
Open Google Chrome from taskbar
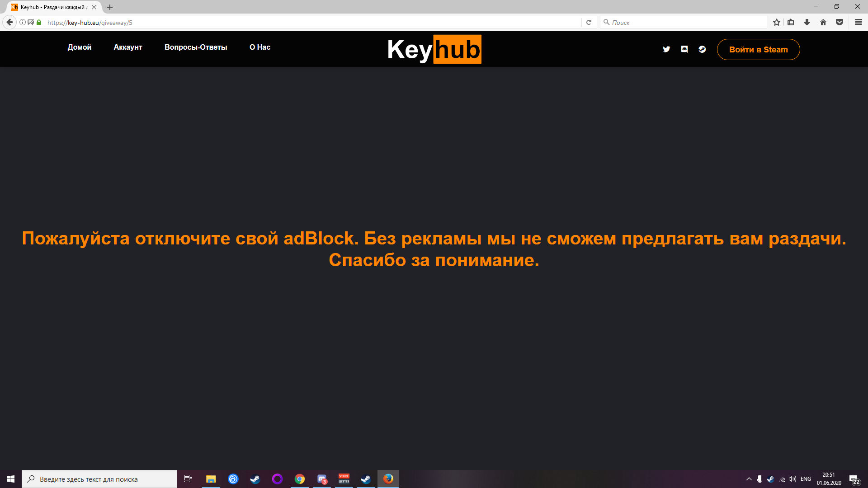[300, 479]
